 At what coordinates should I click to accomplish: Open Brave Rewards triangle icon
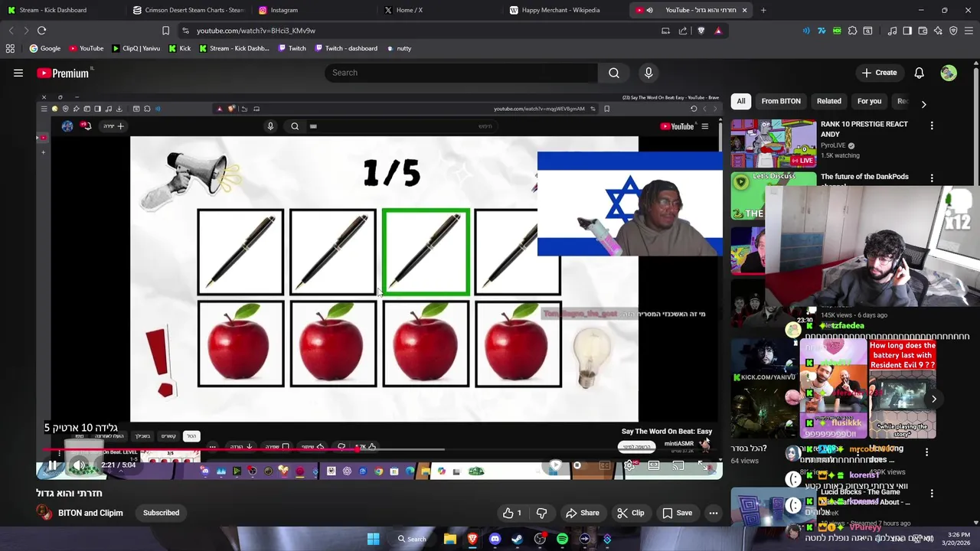(x=718, y=31)
